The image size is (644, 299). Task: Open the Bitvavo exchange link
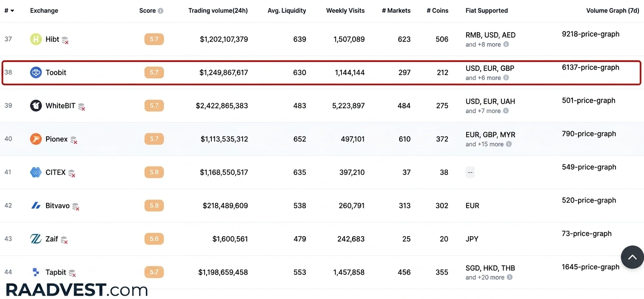57,206
